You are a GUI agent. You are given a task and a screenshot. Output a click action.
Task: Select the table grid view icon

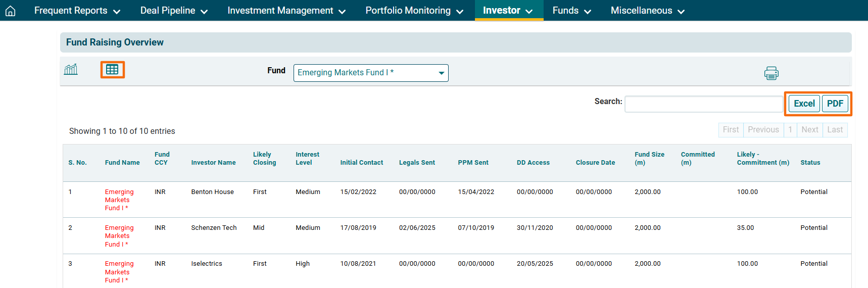tap(112, 70)
